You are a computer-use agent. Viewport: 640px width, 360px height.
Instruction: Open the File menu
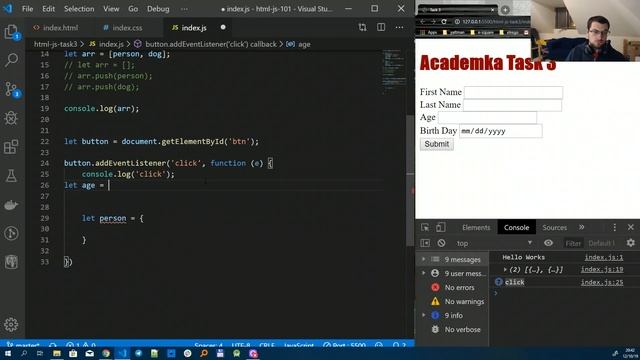[x=27, y=9]
